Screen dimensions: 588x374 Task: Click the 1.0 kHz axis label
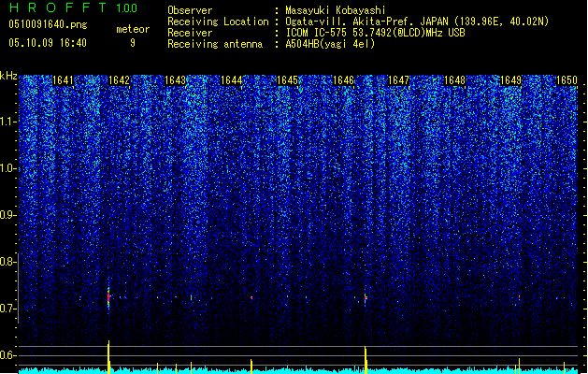[x=7, y=168]
